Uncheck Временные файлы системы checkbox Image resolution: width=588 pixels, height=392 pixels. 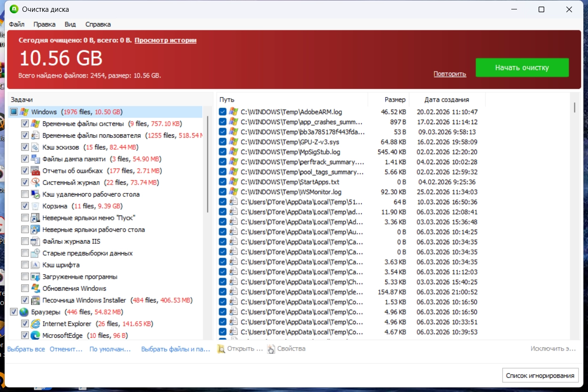[x=25, y=124]
